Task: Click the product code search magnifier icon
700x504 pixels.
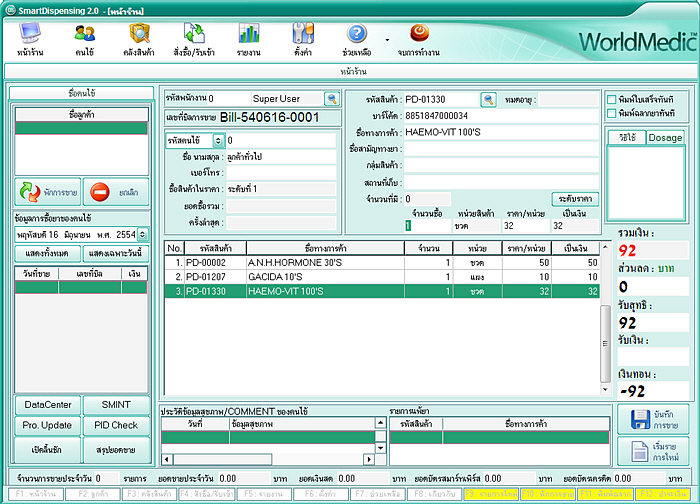Action: [x=488, y=99]
